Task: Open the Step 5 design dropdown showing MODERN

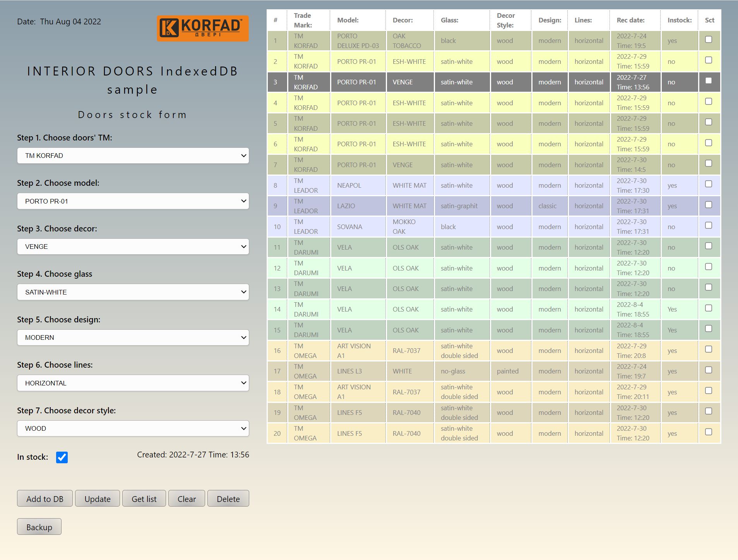Action: [133, 337]
